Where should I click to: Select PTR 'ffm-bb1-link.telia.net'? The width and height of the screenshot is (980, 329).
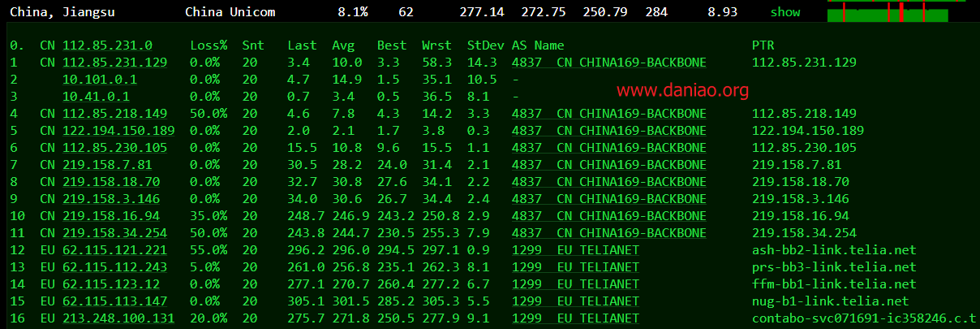pyautogui.click(x=834, y=284)
